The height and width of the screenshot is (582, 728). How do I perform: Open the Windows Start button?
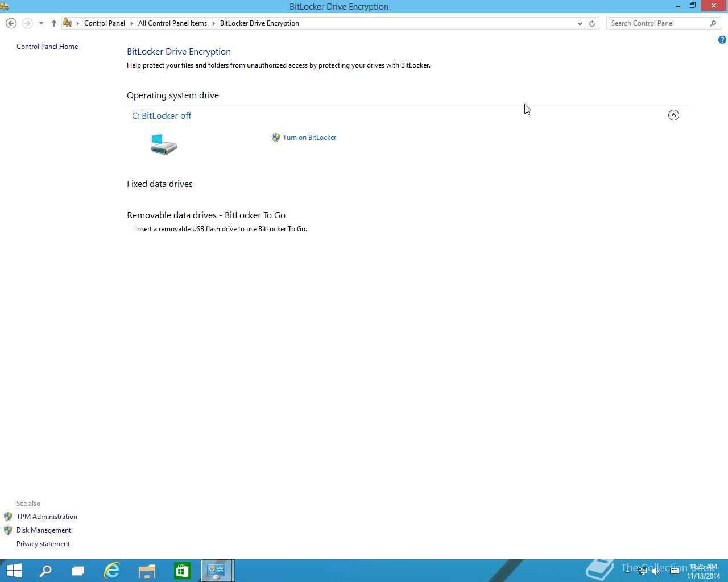pos(14,571)
